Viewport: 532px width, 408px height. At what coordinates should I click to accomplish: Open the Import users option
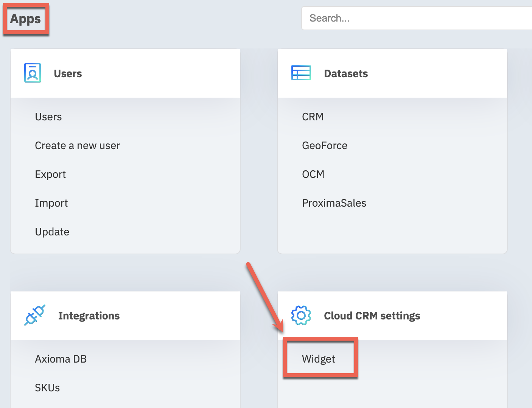[51, 203]
